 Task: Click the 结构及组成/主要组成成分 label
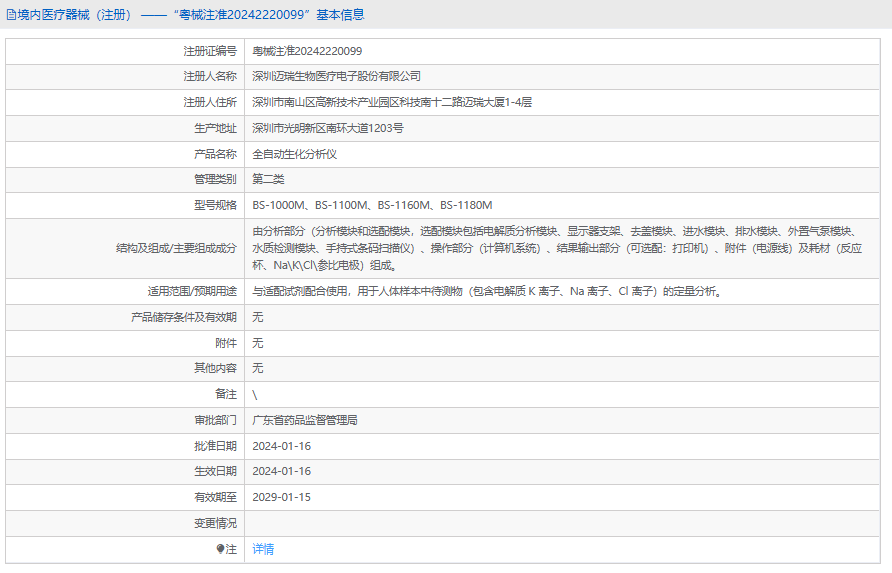pos(176,248)
